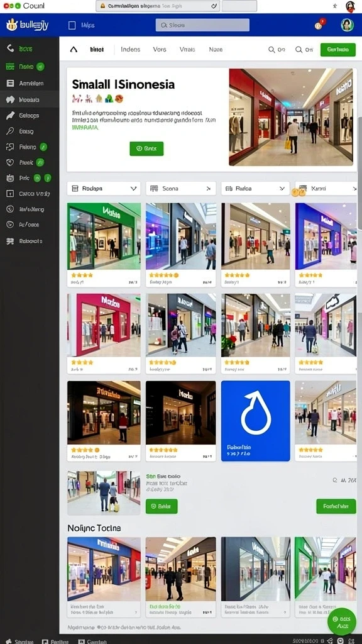Expand the Xarni dropdown

tap(326, 189)
